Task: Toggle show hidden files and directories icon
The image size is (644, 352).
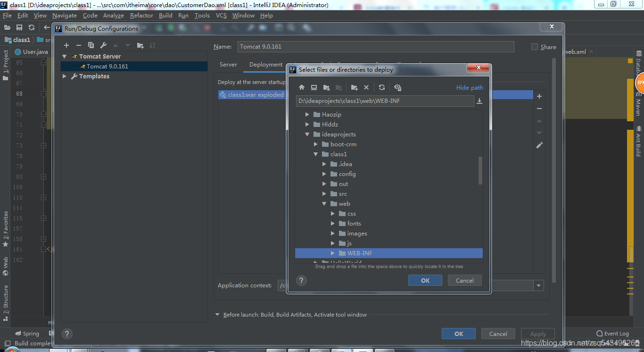Action: [x=397, y=87]
